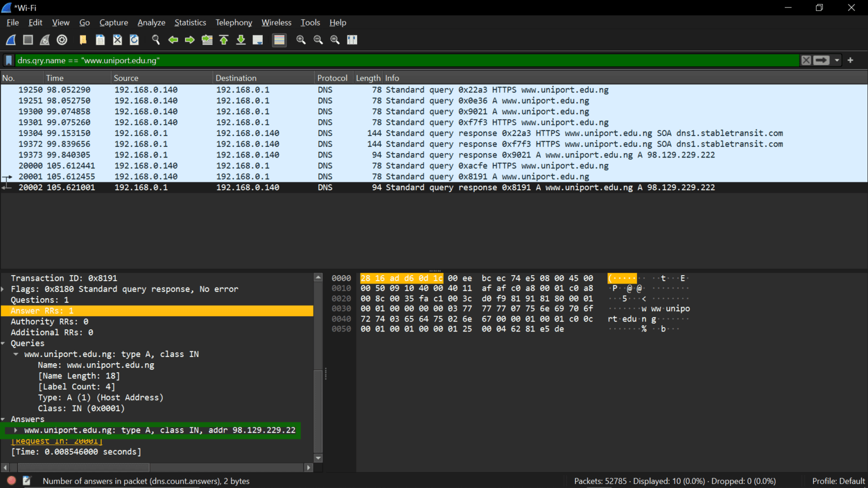Screen dimensions: 868x488
Task: Find a packet using the magnifier icon
Action: 155,40
